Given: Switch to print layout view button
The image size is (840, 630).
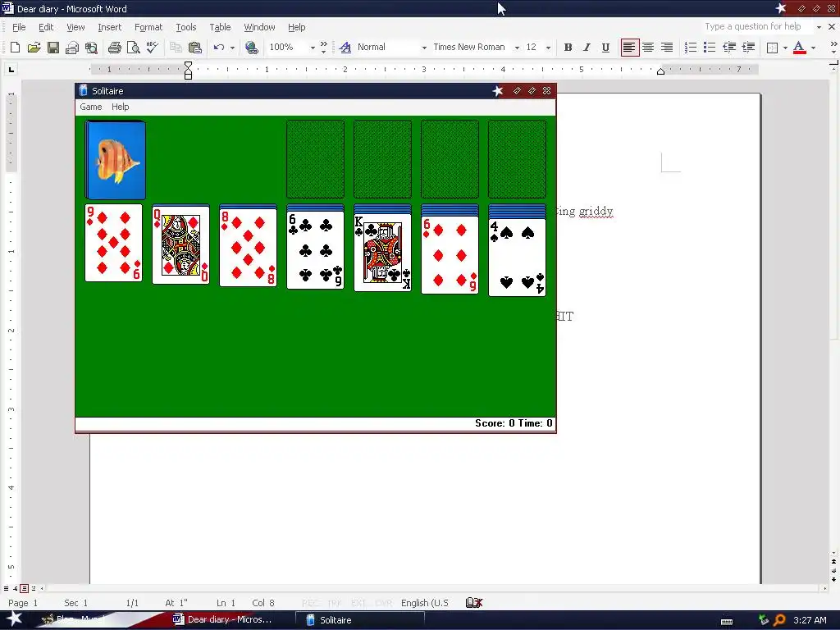Looking at the screenshot, I should click(24, 588).
